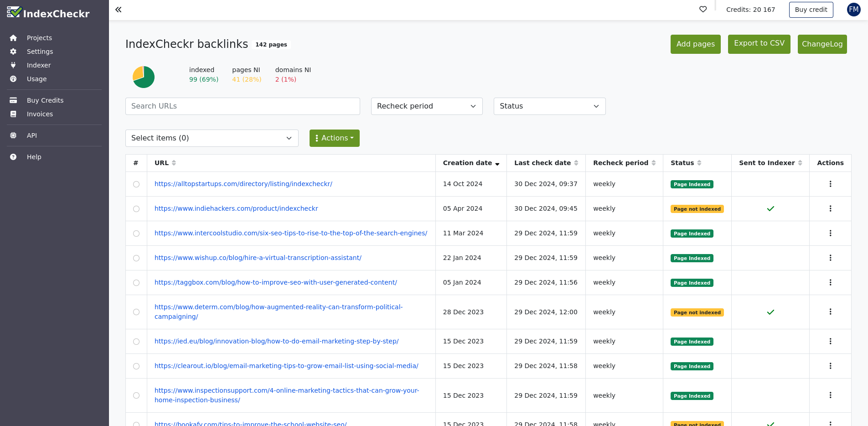Collapse the sidebar with double-chevron icon
Viewport: 868px width, 426px height.
tap(119, 10)
